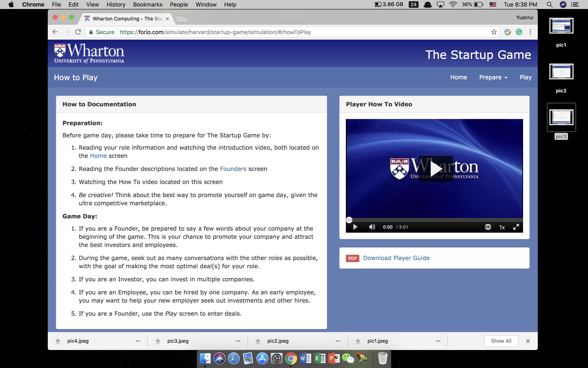
Task: Open the History menu
Action: (x=116, y=4)
